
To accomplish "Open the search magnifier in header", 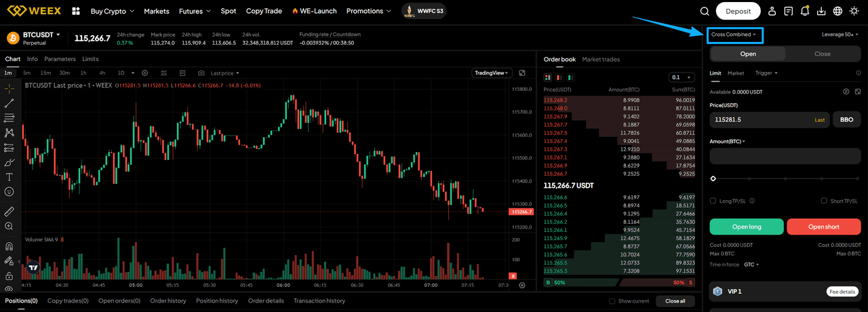I will (705, 12).
